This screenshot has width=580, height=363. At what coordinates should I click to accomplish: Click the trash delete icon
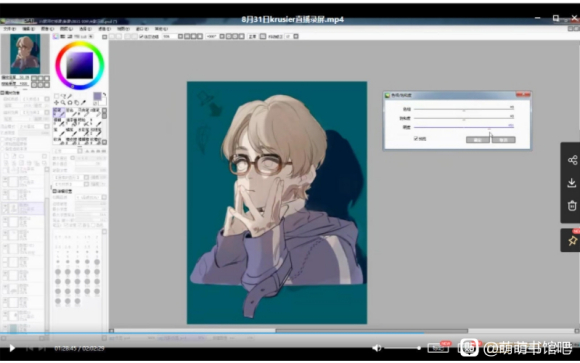(572, 206)
